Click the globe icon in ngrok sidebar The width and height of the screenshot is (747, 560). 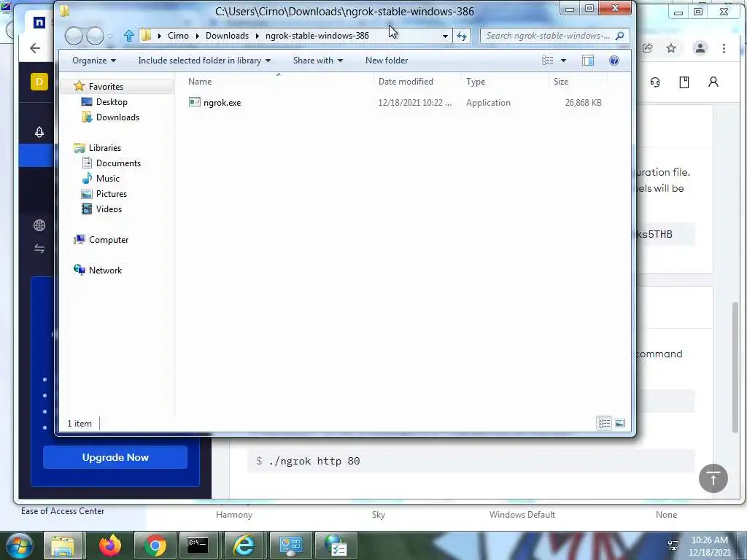click(x=39, y=225)
